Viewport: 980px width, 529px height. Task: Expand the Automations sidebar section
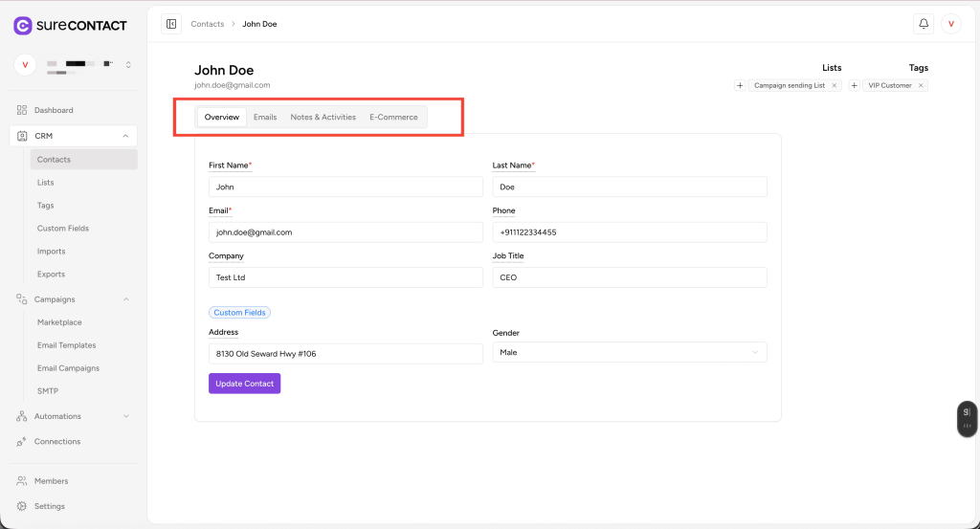point(125,416)
